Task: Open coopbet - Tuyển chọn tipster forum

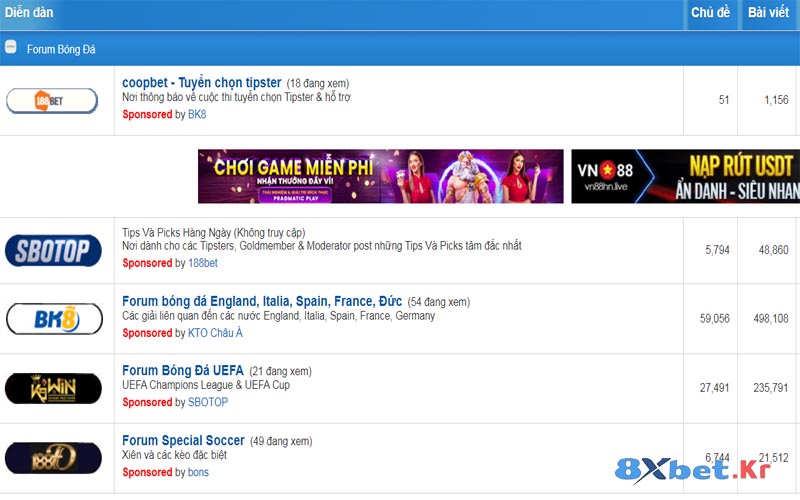Action: click(x=201, y=82)
